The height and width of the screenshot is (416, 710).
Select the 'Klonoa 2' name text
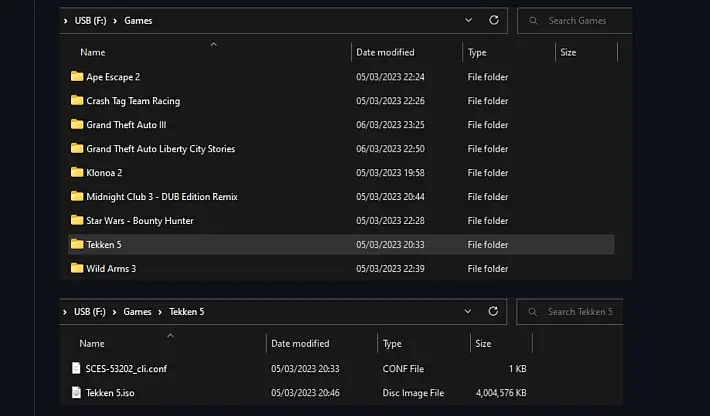coord(104,172)
